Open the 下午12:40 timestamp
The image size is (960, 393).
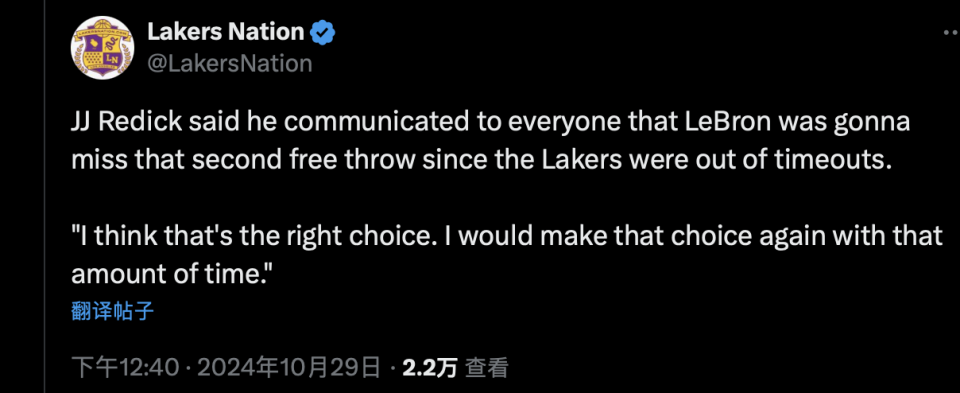pyautogui.click(x=125, y=367)
